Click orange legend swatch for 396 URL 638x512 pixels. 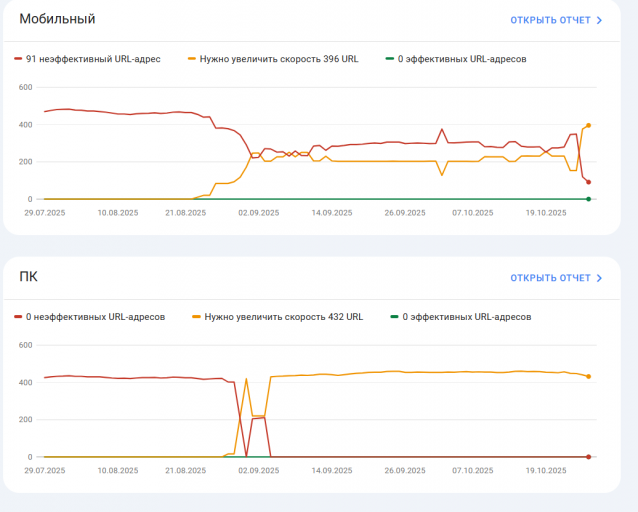tap(192, 59)
